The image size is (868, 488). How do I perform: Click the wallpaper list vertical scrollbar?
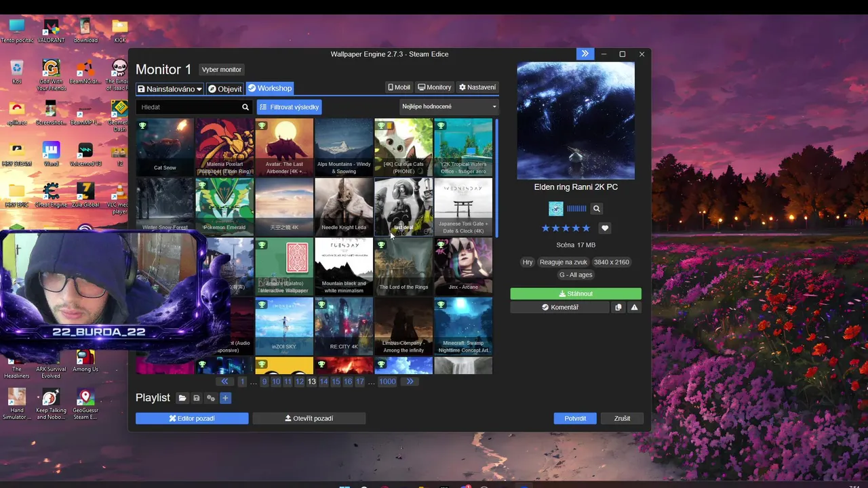click(x=497, y=178)
